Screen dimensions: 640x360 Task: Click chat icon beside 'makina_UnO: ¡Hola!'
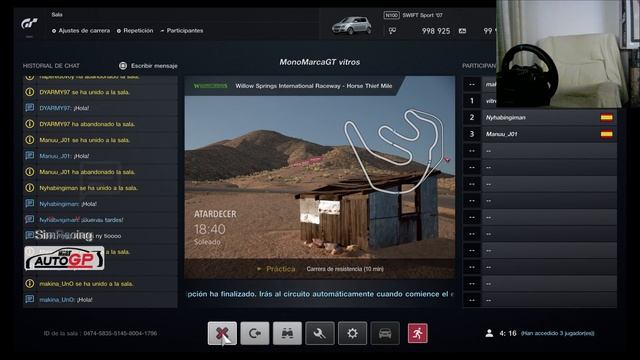pyautogui.click(x=29, y=299)
